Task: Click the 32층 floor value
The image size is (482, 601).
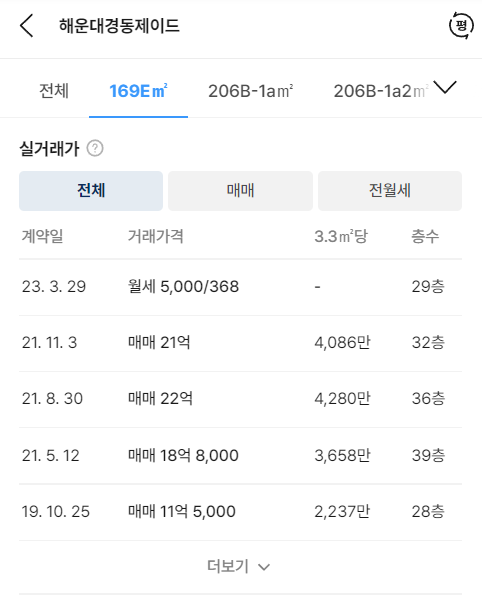Action: (428, 343)
